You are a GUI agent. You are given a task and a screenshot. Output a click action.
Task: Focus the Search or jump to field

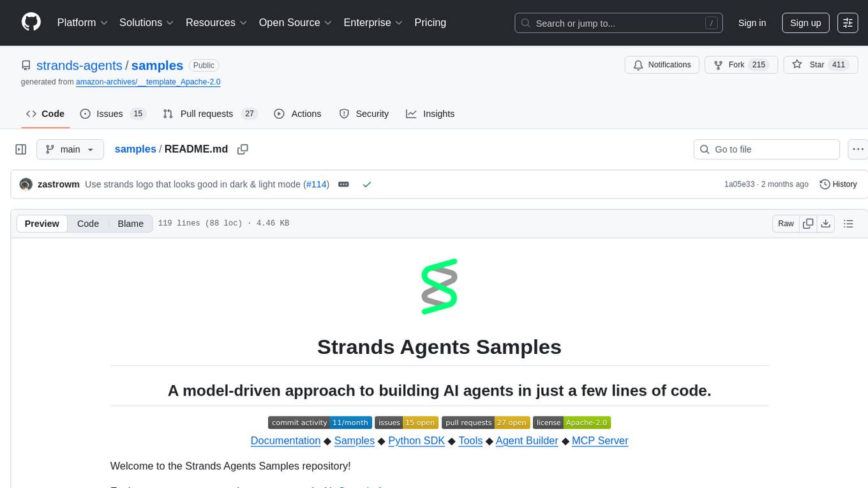click(x=618, y=23)
